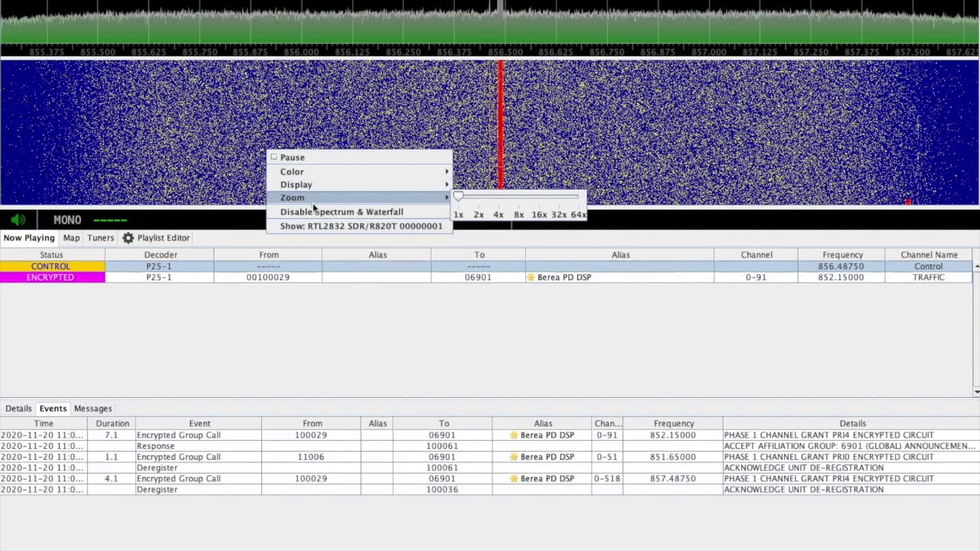Screen dimensions: 980x551
Task: Select the Response event row
Action: pos(490,445)
